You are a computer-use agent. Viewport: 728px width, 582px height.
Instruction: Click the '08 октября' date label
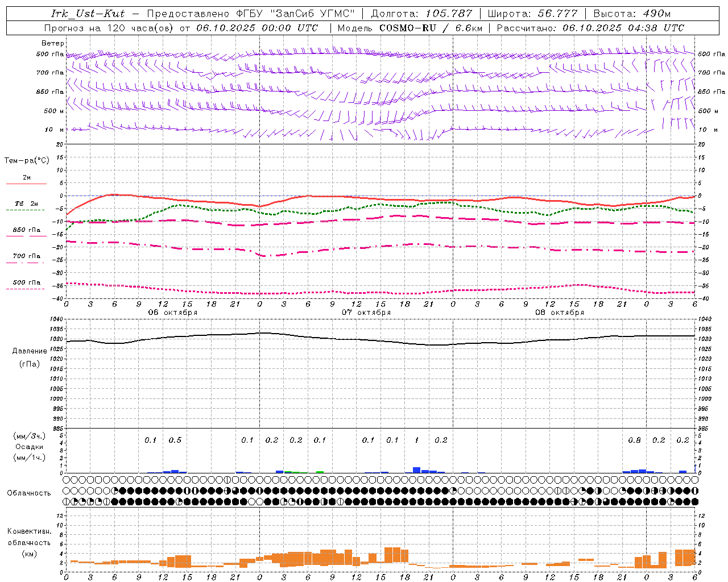click(560, 313)
